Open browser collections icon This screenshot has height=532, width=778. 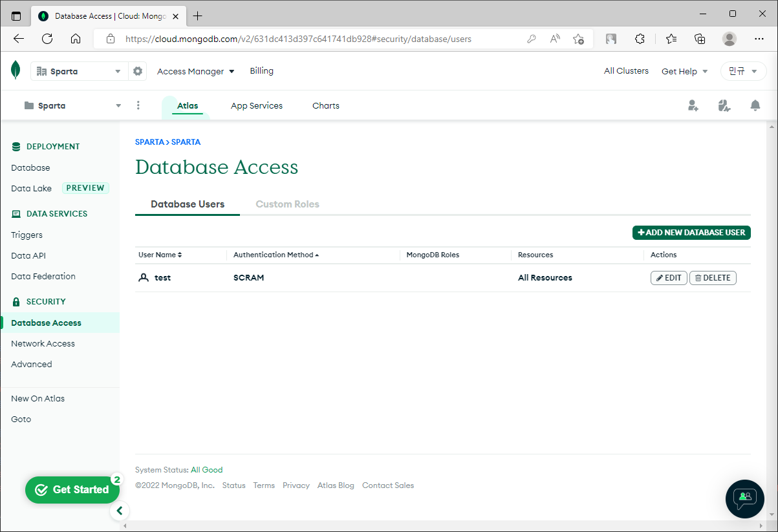[700, 39]
